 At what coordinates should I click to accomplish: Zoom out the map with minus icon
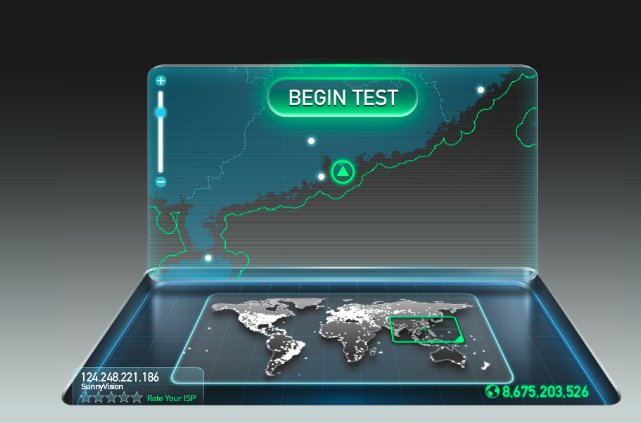161,182
